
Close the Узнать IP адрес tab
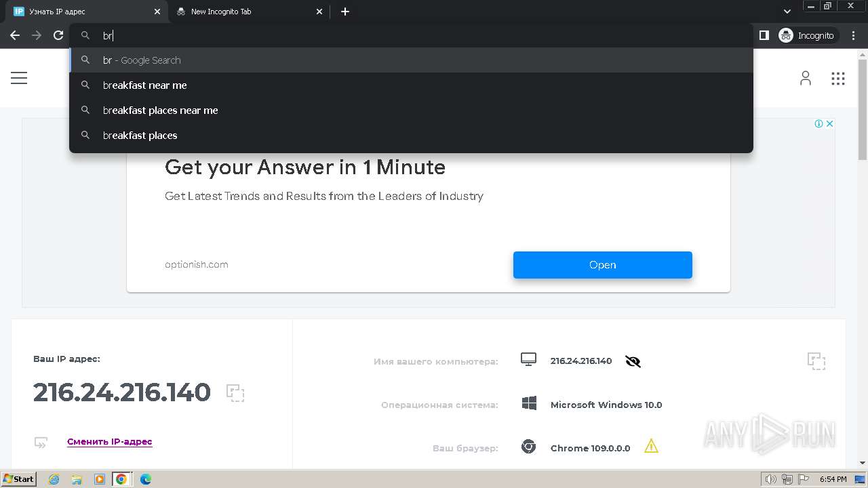pos(157,12)
